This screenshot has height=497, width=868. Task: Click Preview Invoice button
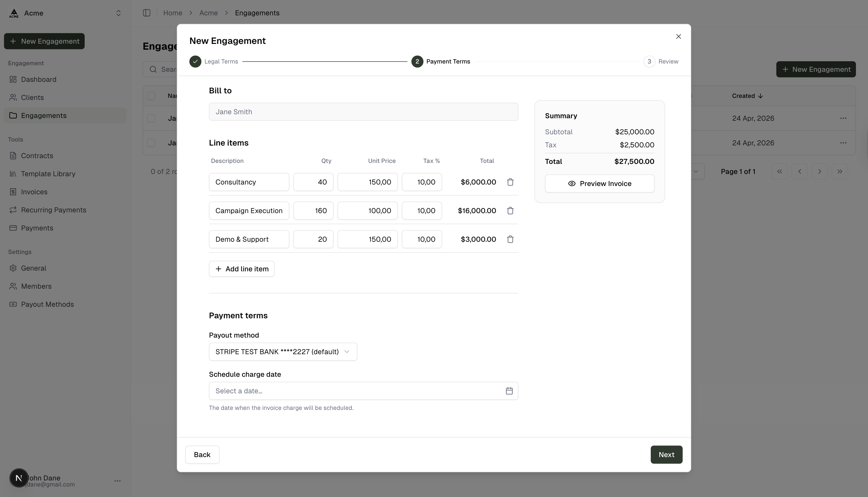pyautogui.click(x=599, y=184)
